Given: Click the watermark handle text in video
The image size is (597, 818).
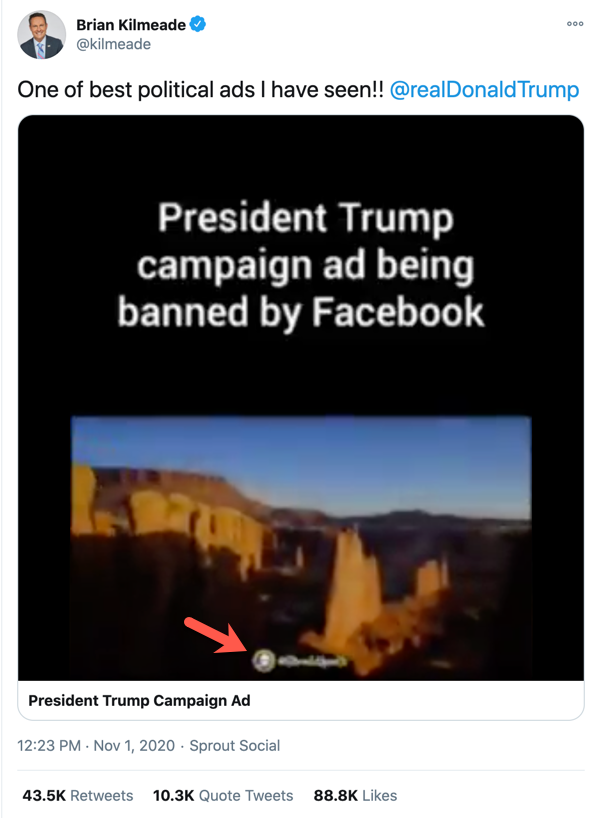Looking at the screenshot, I should point(312,661).
